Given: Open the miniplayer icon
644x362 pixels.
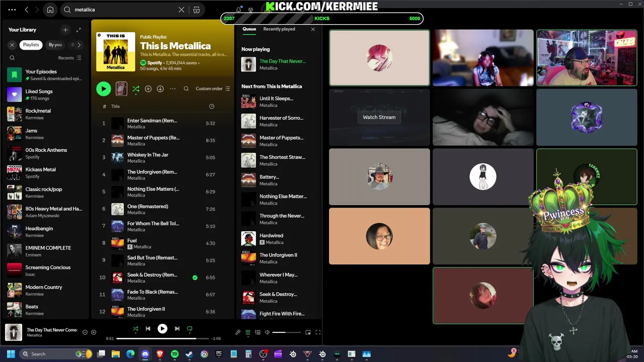Looking at the screenshot, I should [x=308, y=332].
